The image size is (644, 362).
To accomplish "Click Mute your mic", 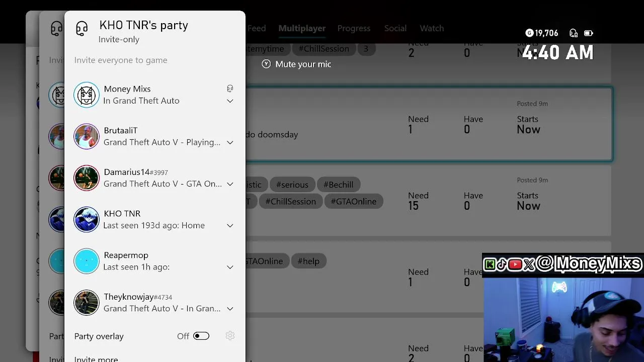I will (303, 64).
